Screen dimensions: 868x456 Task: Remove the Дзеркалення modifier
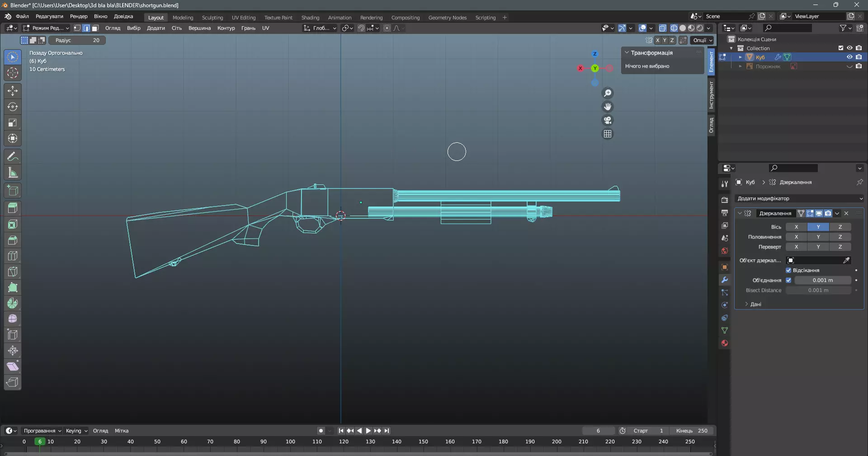tap(846, 213)
